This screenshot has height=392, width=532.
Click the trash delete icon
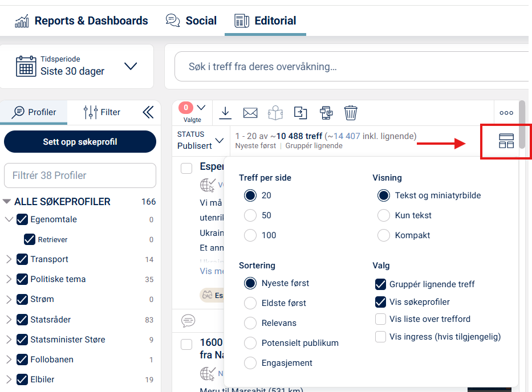(x=351, y=113)
